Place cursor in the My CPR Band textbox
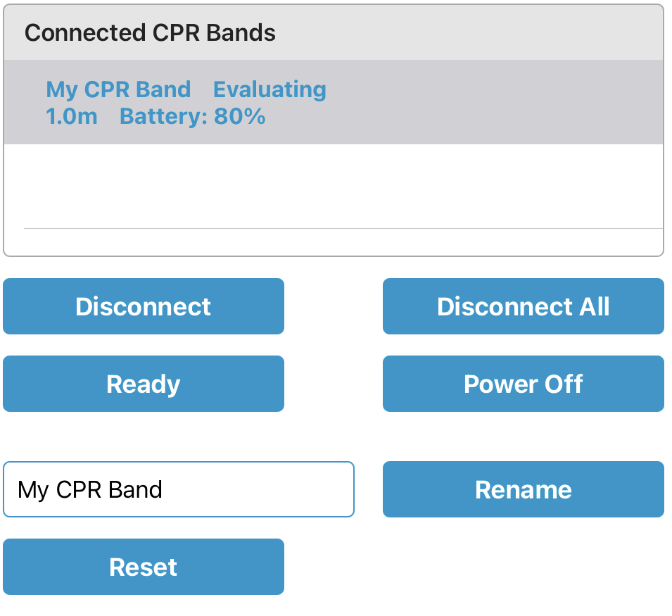 point(178,489)
